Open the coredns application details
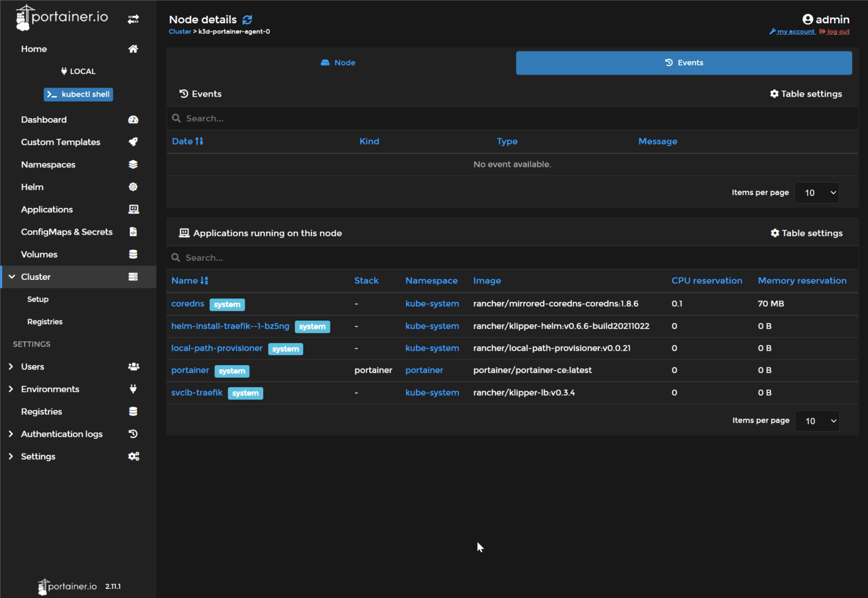 [188, 304]
